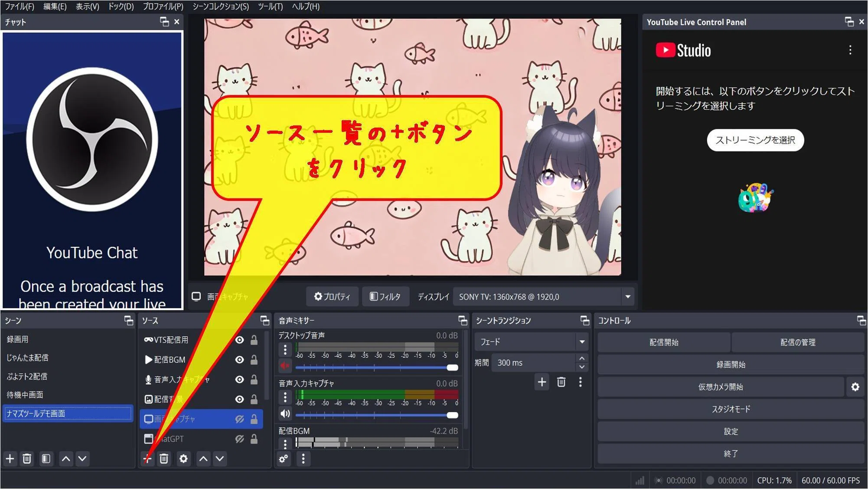Move source down in Sources list
Viewport: 868px width, 489px height.
220,458
